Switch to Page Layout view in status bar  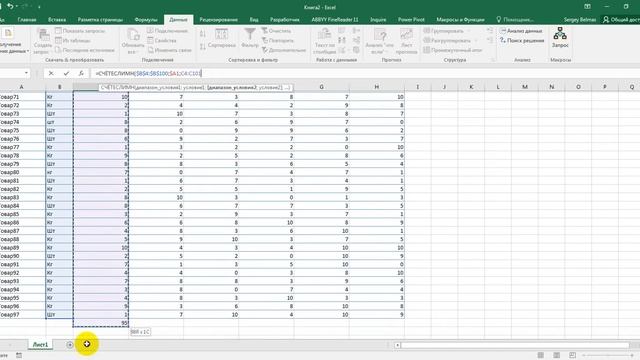click(x=556, y=355)
